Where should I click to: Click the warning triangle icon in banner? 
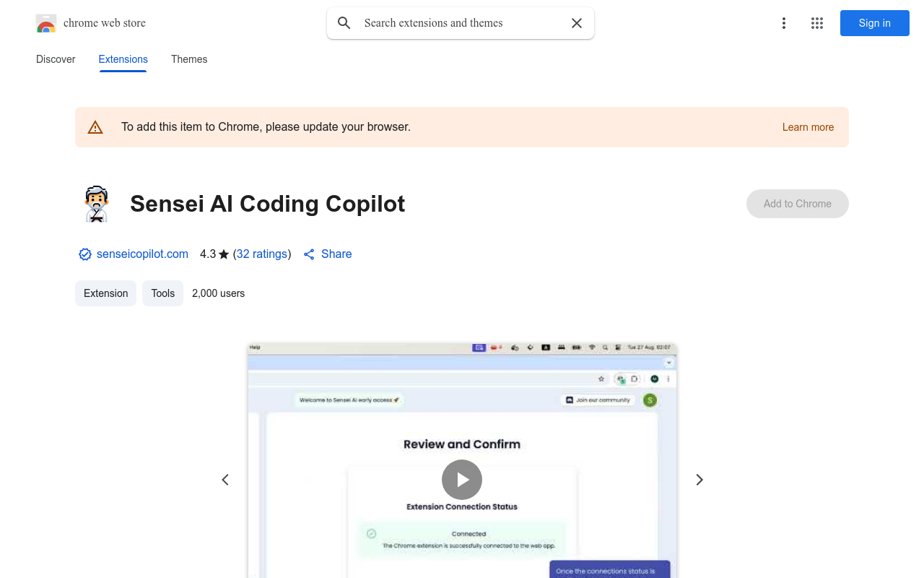tap(95, 127)
